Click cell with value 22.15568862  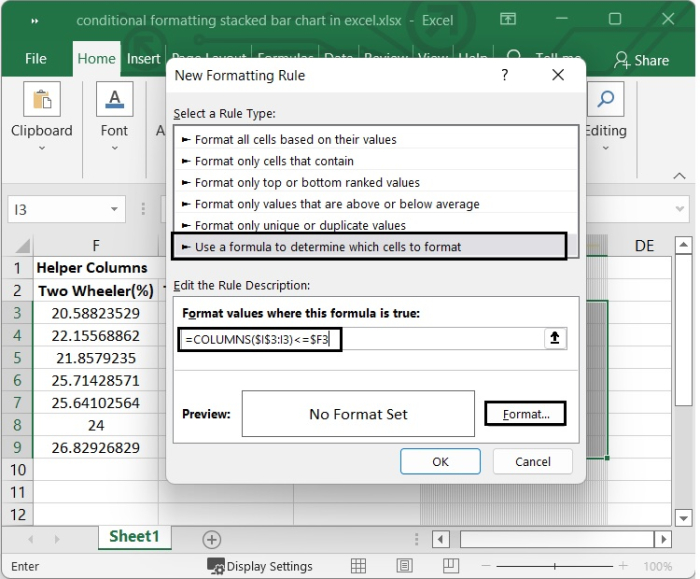point(96,335)
